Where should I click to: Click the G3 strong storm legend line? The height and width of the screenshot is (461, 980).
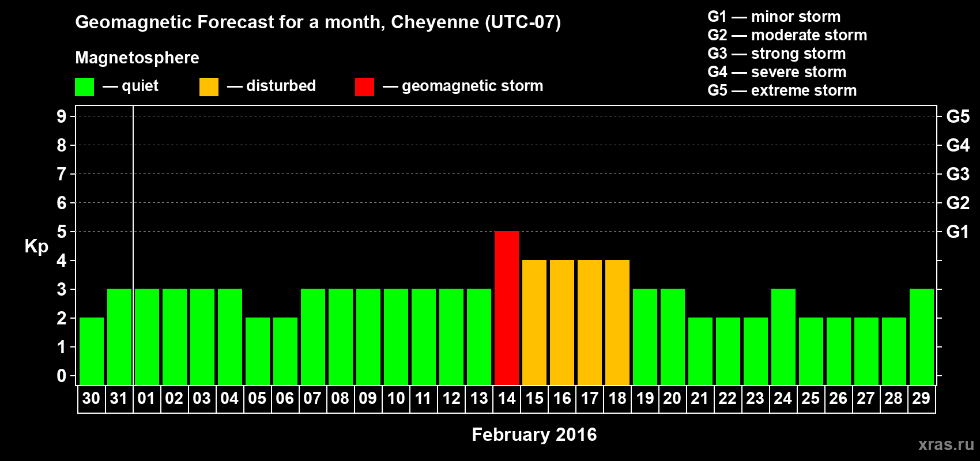tap(777, 54)
